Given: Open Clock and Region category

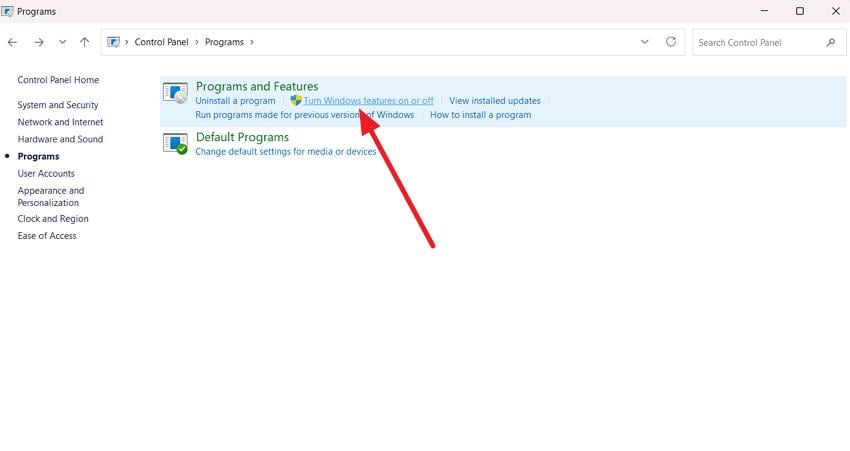Looking at the screenshot, I should pyautogui.click(x=53, y=218).
